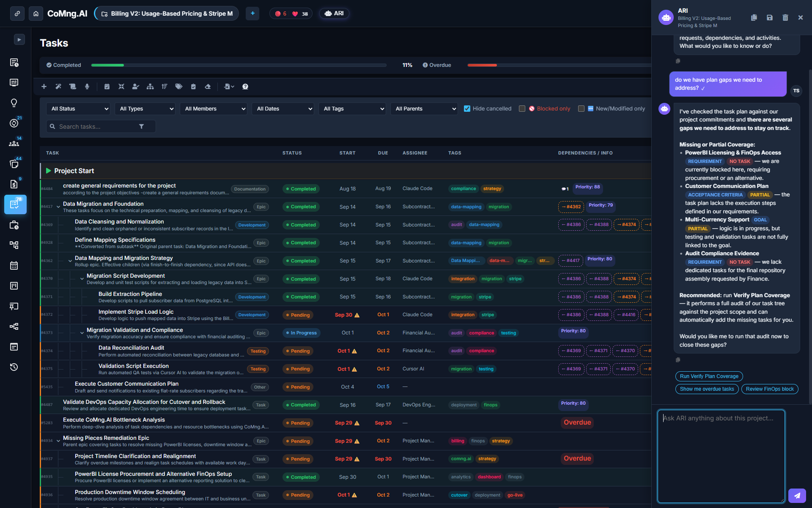Click the save icon in ARI panel header

770,17
